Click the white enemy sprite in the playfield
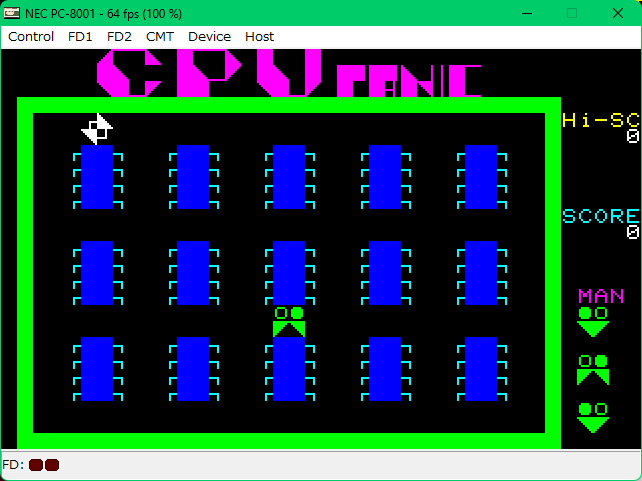The width and height of the screenshot is (642, 481). click(x=97, y=128)
